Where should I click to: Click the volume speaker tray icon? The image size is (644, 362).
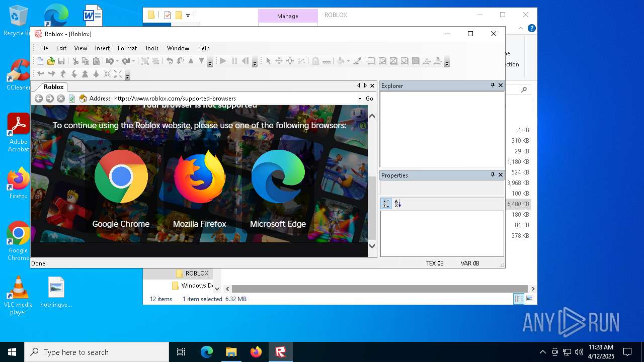tap(579, 352)
